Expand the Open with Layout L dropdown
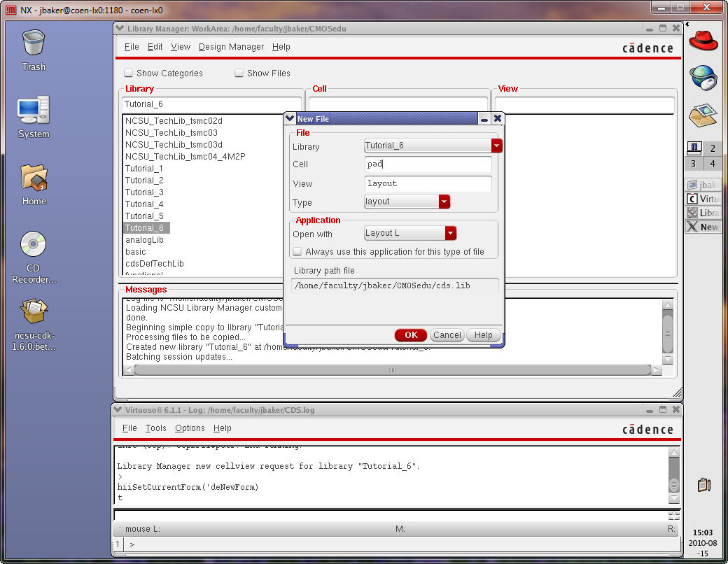This screenshot has height=564, width=728. pos(450,233)
